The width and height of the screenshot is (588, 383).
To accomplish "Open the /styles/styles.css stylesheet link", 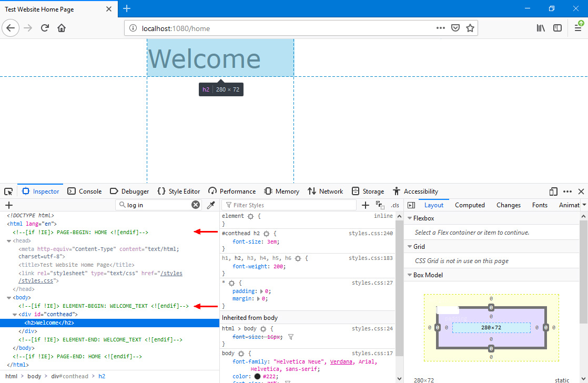I will coord(100,277).
